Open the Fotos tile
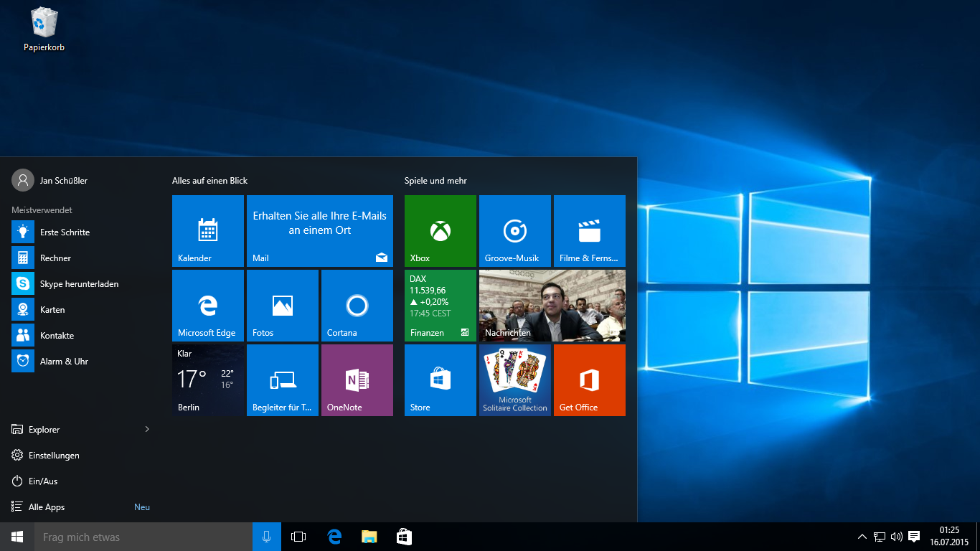Viewport: 980px width, 551px height. pyautogui.click(x=282, y=306)
